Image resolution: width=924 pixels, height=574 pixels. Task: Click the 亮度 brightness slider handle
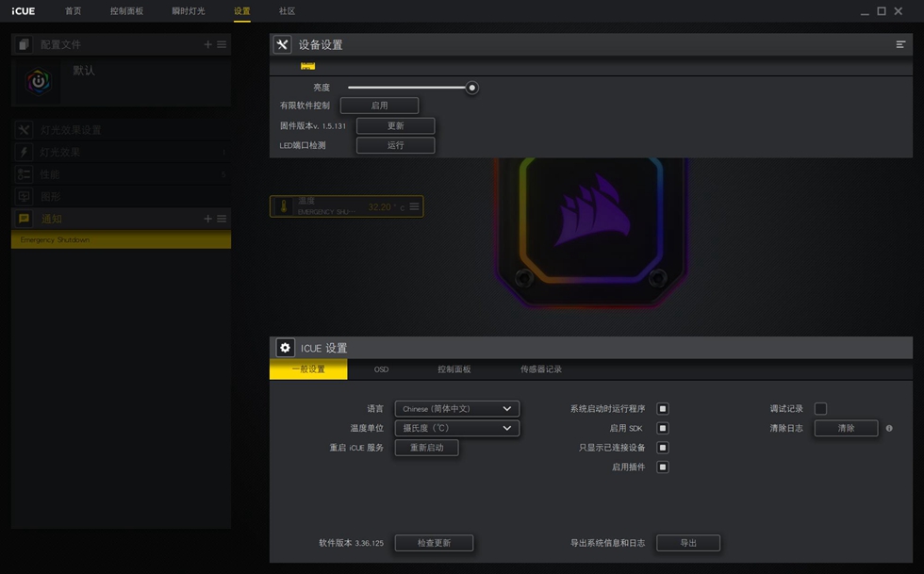[x=472, y=88]
